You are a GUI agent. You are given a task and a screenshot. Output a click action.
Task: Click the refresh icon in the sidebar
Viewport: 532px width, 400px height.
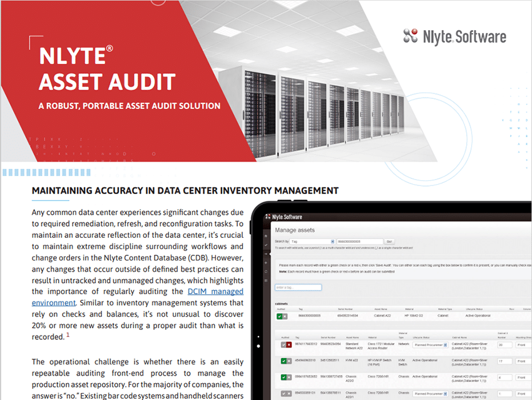(x=265, y=272)
